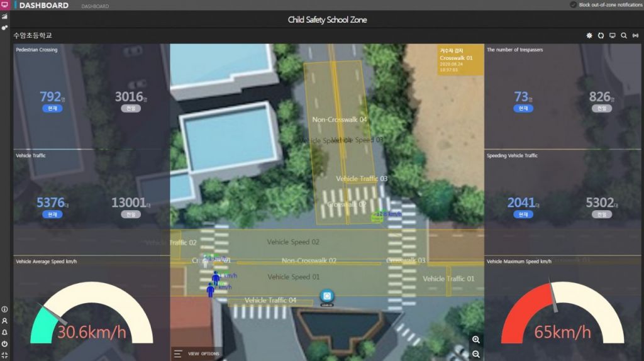Click the refresh icon in the top toolbar
This screenshot has height=361, width=644.
tap(601, 36)
